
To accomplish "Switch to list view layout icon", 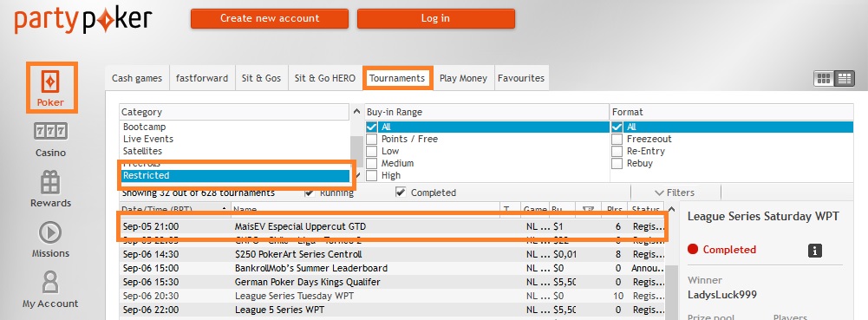I will click(x=844, y=79).
